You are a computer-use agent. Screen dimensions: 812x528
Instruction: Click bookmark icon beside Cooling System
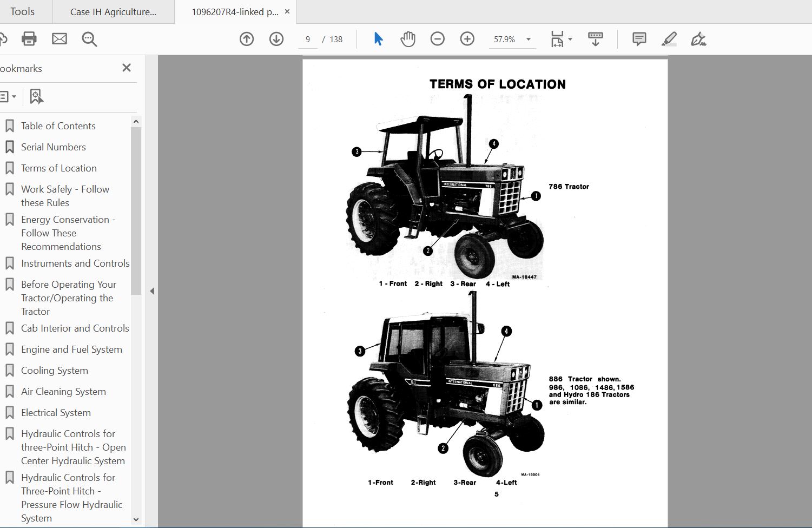pyautogui.click(x=9, y=371)
